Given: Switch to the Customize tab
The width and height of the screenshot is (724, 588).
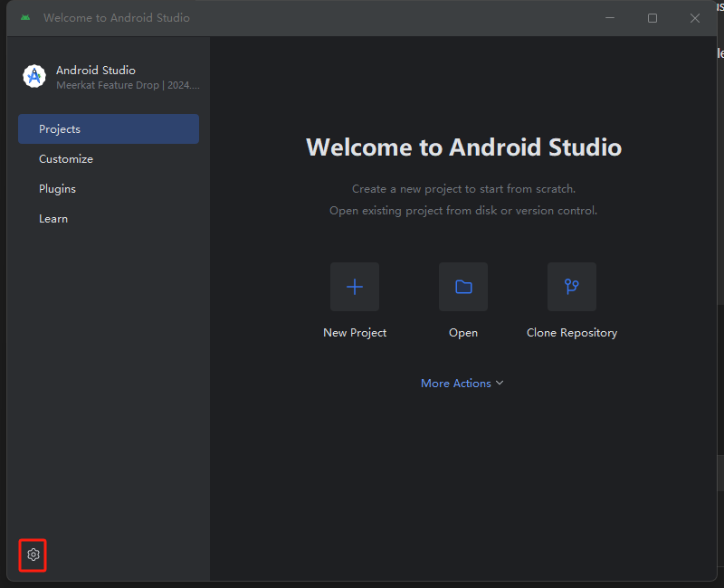Looking at the screenshot, I should click(66, 159).
